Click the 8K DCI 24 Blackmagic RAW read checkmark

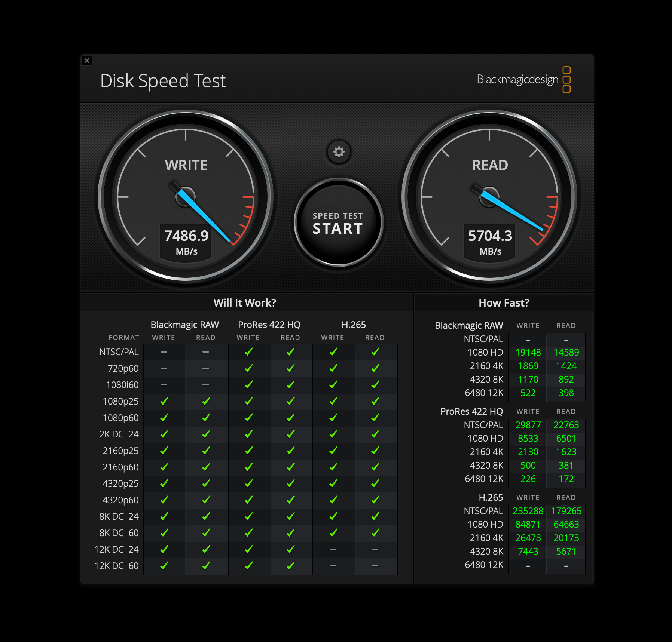(206, 516)
